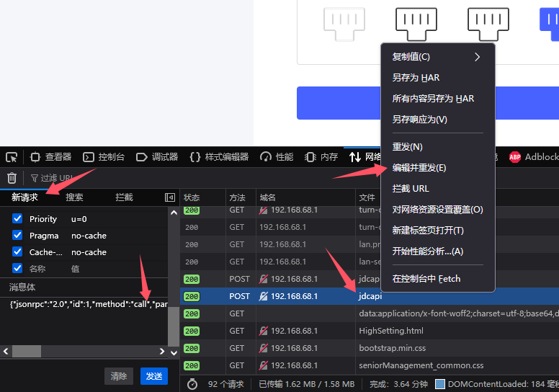559x392 pixels.
Task: Click insecure lock icon on bootstrap.min.css row
Action: pos(264,348)
